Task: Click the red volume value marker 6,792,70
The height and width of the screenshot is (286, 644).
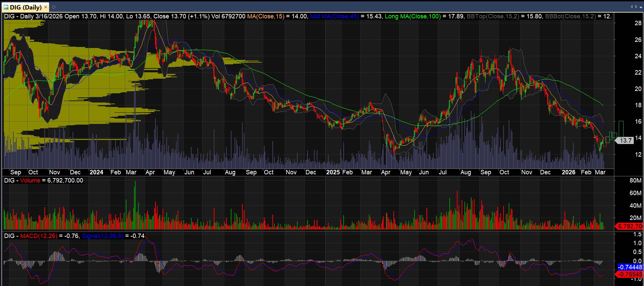Action: tap(629, 226)
